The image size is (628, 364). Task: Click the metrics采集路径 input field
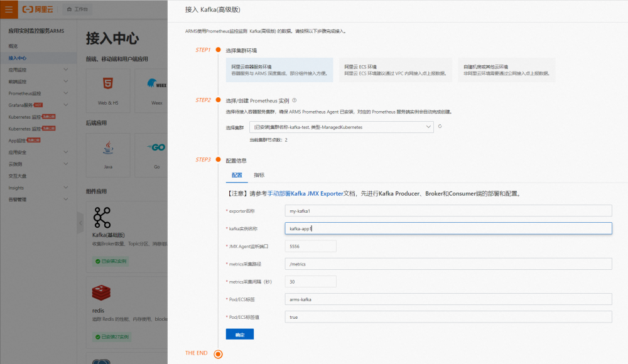click(448, 264)
